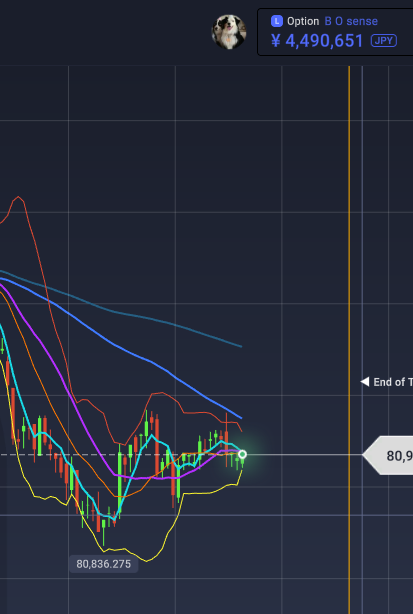Image resolution: width=413 pixels, height=614 pixels.
Task: Click the ¥ 4,490,651 account balance
Action: (x=317, y=41)
